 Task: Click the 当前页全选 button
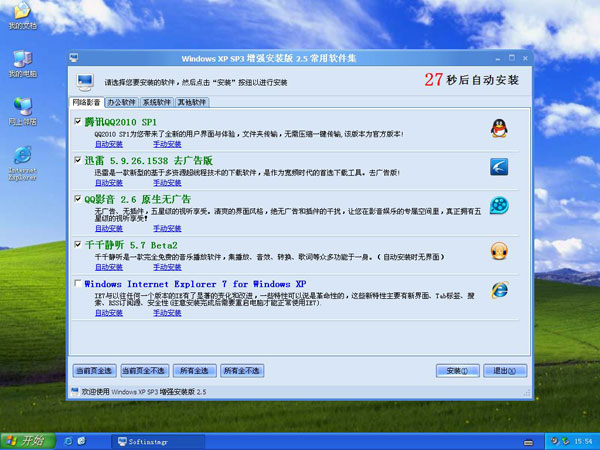tap(94, 370)
